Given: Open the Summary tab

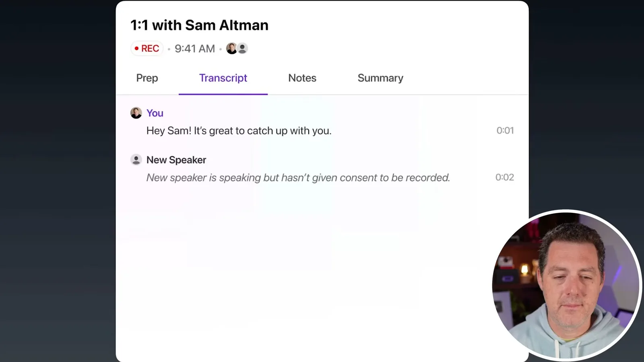Looking at the screenshot, I should [x=380, y=78].
